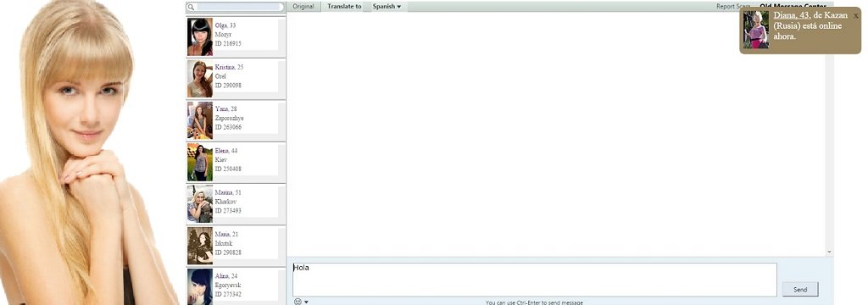Open the emoji smiley picker
Viewport: 868px width, 305px height.
pyautogui.click(x=298, y=302)
